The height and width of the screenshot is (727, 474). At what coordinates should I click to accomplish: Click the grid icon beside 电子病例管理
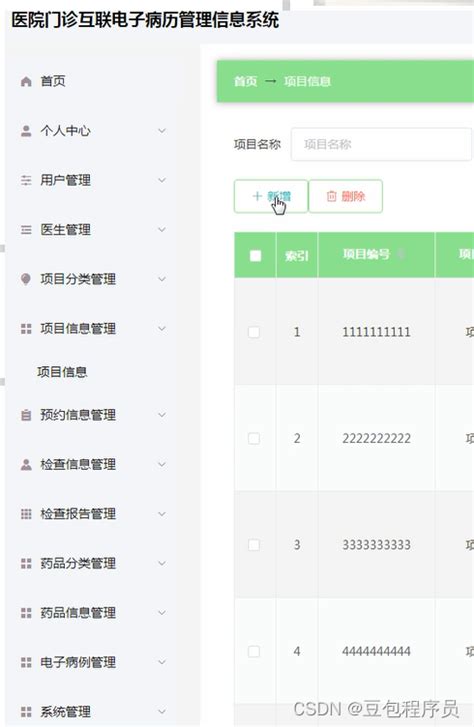point(26,662)
